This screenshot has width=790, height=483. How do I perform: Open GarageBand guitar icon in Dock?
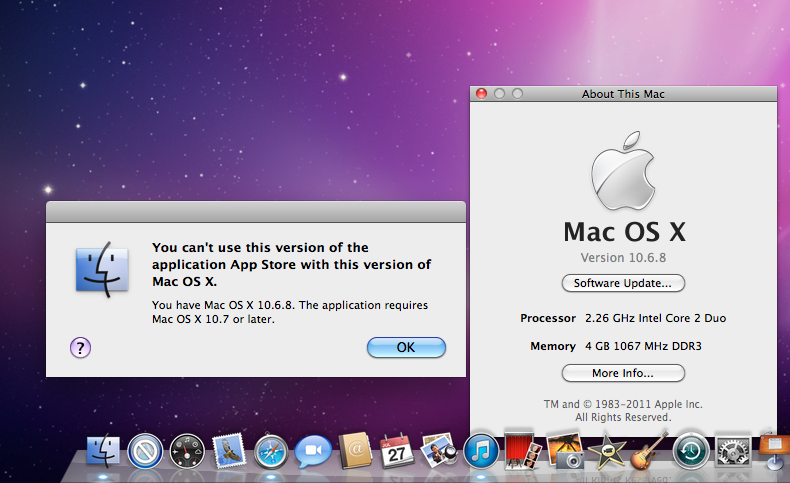pos(649,450)
